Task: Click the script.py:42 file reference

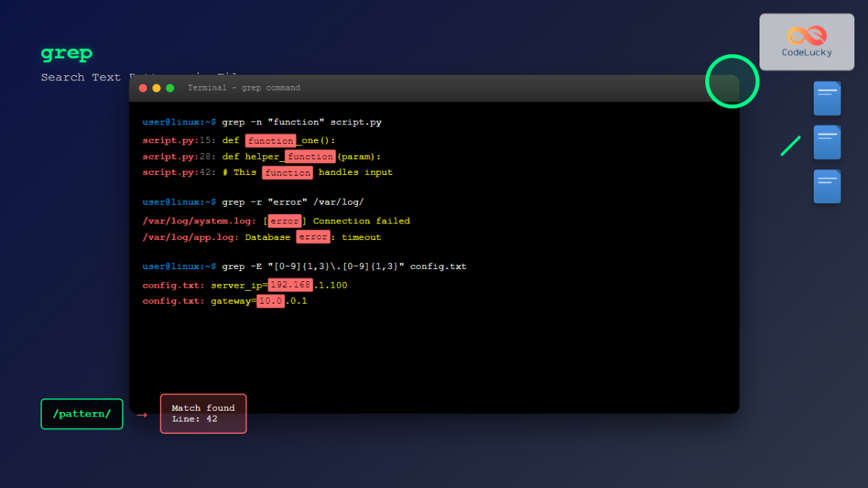Action: (172, 172)
